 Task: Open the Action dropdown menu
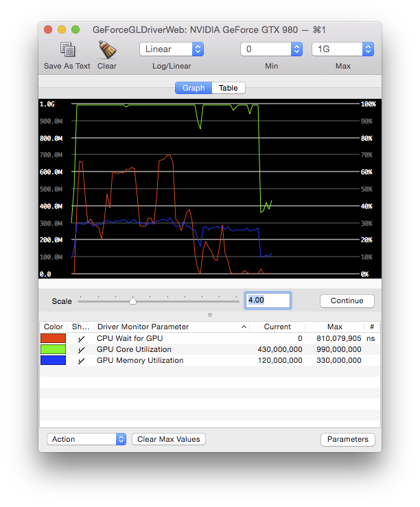tap(86, 439)
